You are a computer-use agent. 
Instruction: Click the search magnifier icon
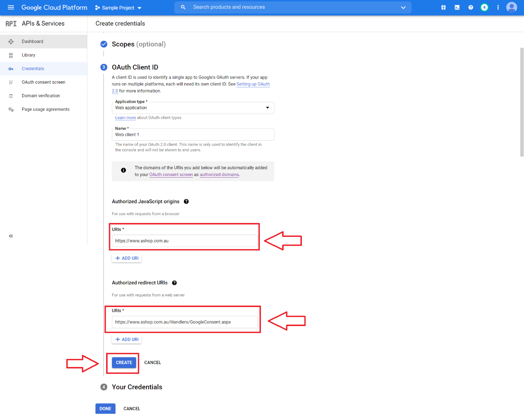tap(183, 7)
